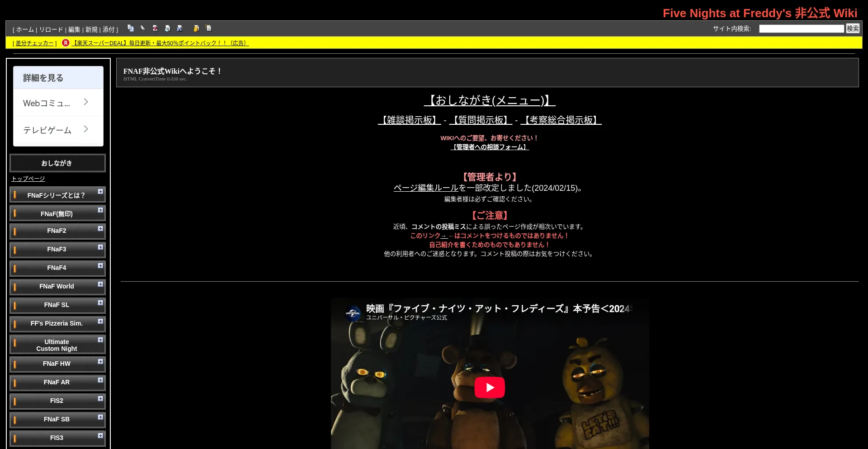
Task: Click the yellow padlock freeze icon
Action: click(x=196, y=28)
